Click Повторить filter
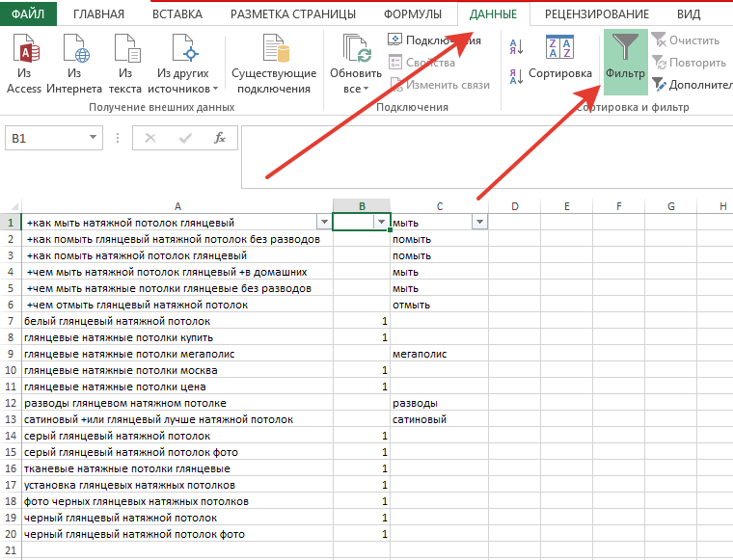 click(x=689, y=63)
